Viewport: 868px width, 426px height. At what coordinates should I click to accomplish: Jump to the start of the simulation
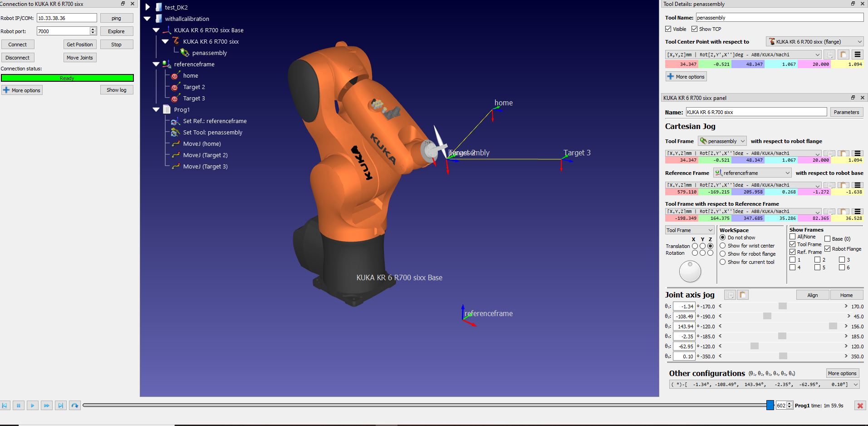5,406
